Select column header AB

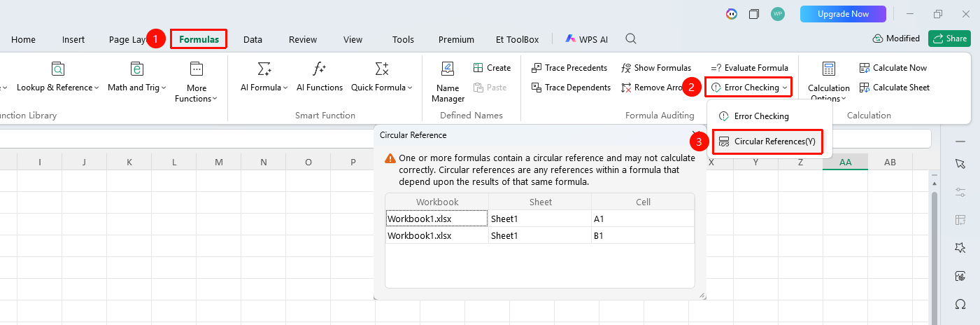click(890, 162)
